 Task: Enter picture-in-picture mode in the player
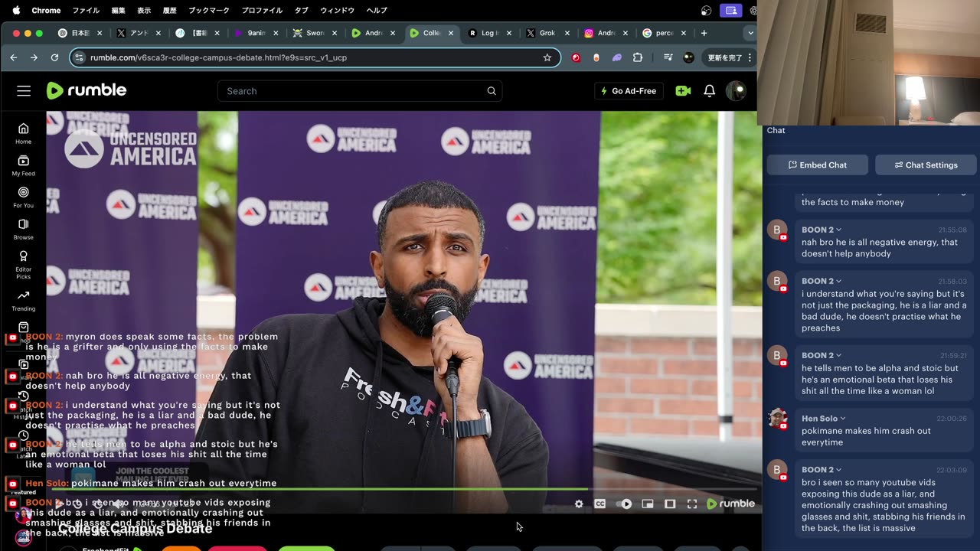pos(648,504)
